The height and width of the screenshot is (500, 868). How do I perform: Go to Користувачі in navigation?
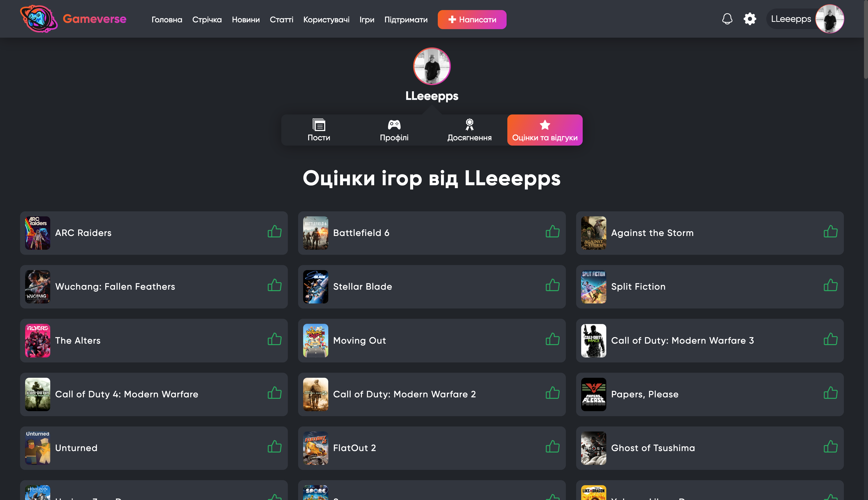(x=326, y=20)
